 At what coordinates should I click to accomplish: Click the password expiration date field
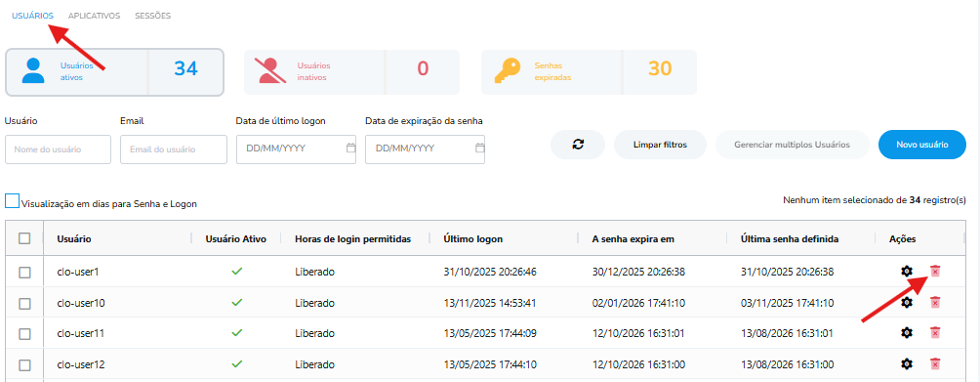tap(425, 149)
